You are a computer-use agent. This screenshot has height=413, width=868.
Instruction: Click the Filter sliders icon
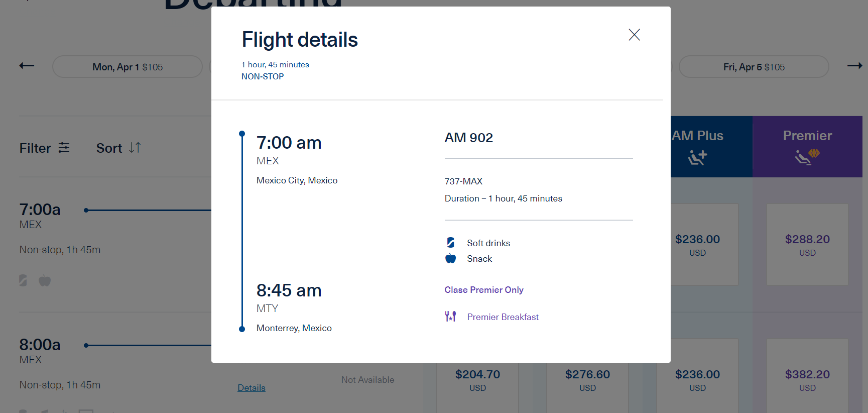(64, 148)
